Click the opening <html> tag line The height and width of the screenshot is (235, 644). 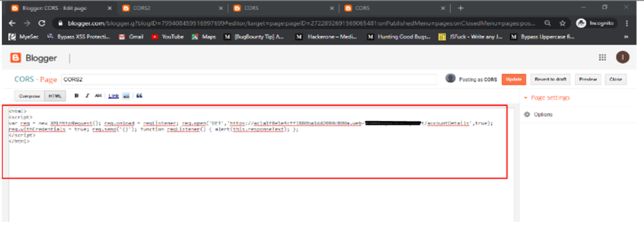click(17, 111)
